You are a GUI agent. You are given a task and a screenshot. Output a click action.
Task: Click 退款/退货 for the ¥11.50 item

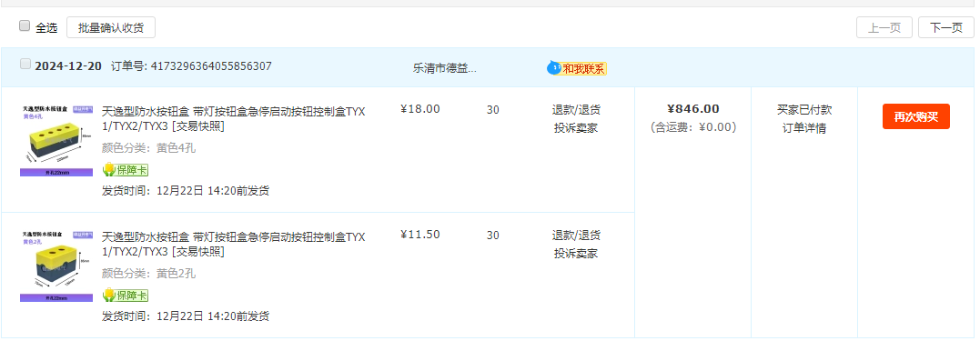(x=576, y=236)
